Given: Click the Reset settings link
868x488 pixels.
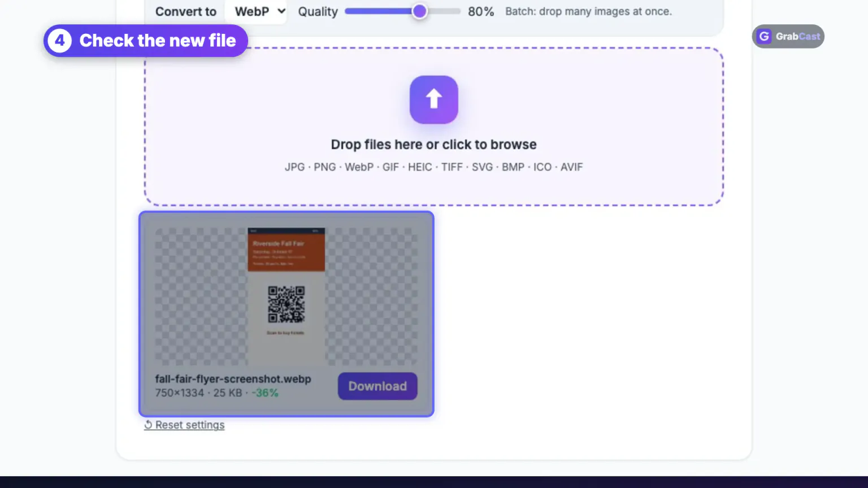Looking at the screenshot, I should 184,425.
